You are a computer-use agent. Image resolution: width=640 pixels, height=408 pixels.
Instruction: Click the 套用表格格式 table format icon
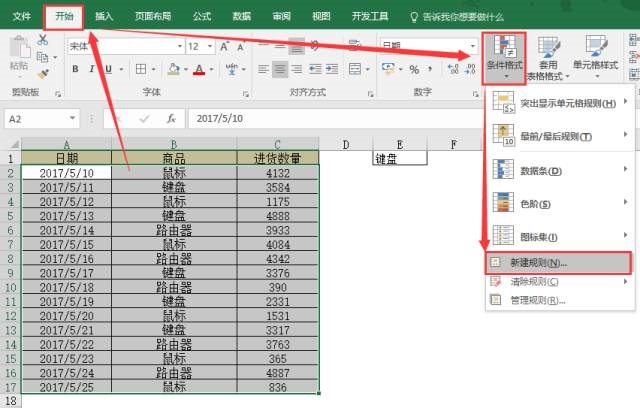point(548,54)
